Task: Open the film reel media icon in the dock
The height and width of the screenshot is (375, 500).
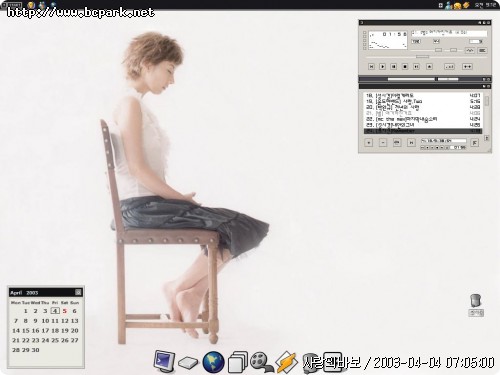Action: tap(261, 362)
